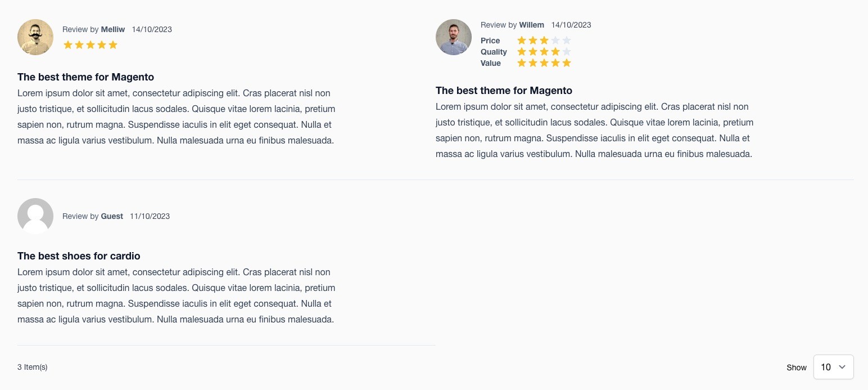The height and width of the screenshot is (390, 868).
Task: Click the Guest review date 11/10/2023
Action: click(x=150, y=216)
